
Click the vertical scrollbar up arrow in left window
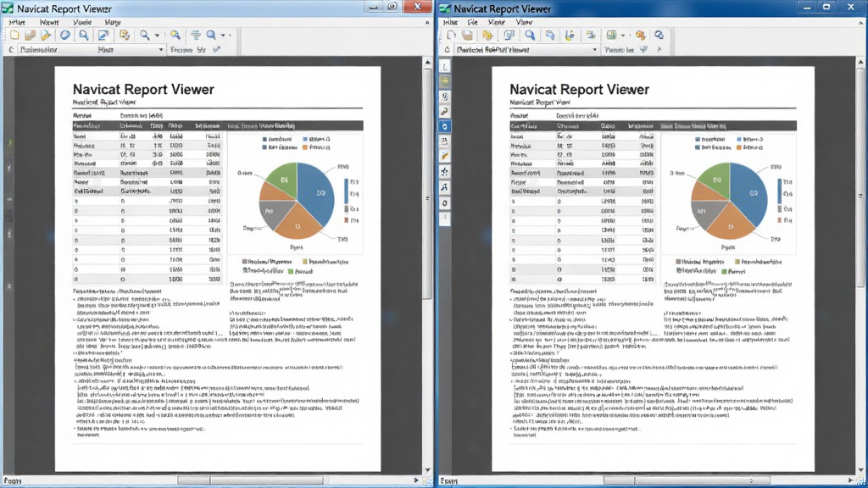click(427, 62)
